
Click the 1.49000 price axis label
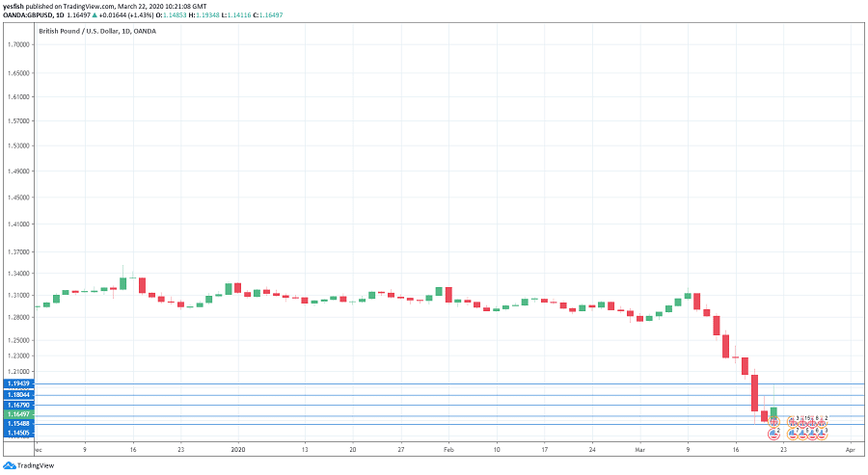[18, 172]
